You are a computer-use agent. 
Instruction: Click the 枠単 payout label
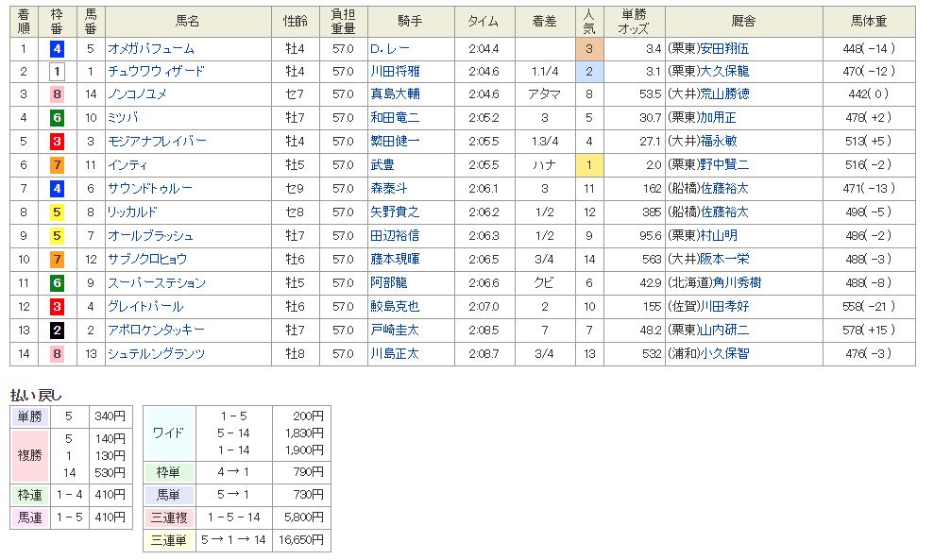point(169,472)
